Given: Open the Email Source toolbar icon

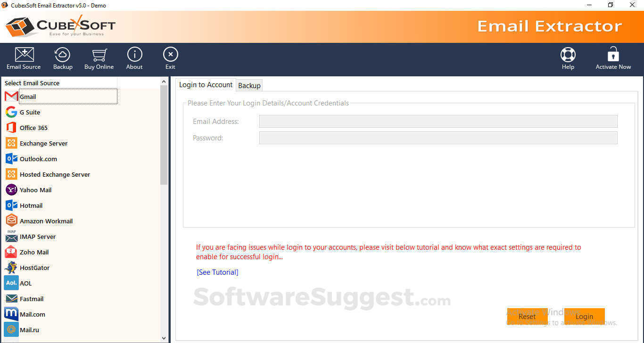Looking at the screenshot, I should tap(23, 57).
